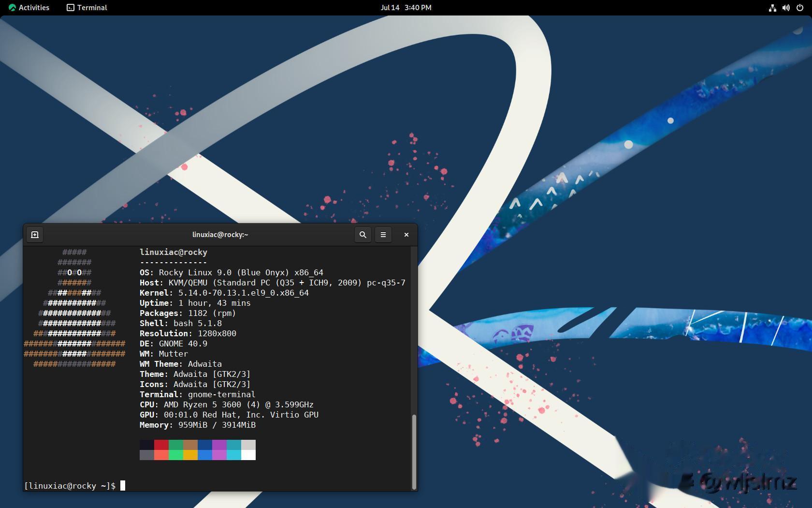Click the yellow swatch in color palette
The width and height of the screenshot is (812, 508).
[190, 455]
